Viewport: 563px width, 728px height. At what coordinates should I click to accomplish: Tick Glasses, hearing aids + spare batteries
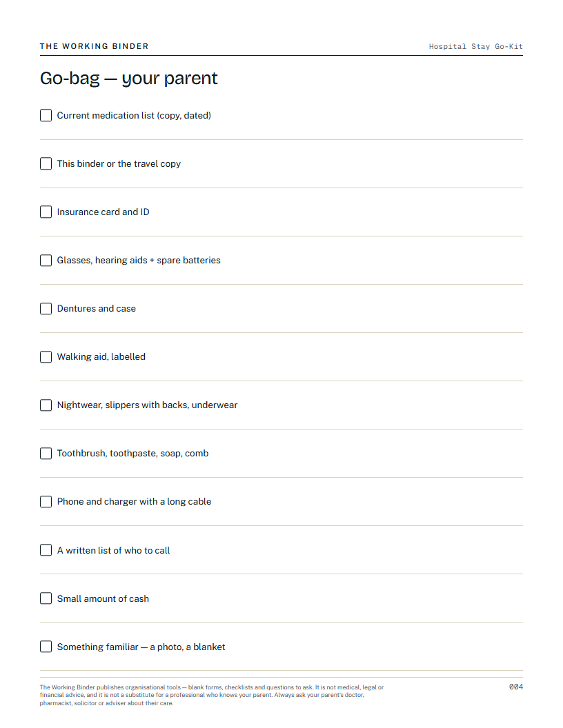46,260
